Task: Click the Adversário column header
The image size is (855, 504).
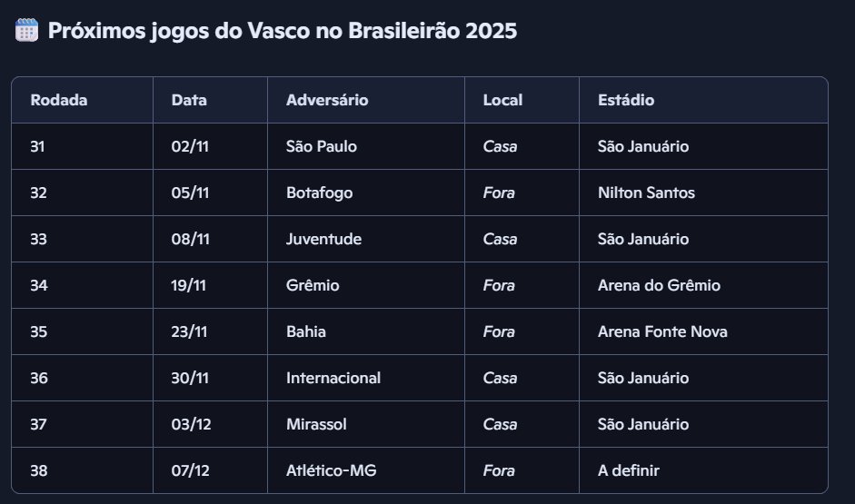Action: [x=327, y=100]
